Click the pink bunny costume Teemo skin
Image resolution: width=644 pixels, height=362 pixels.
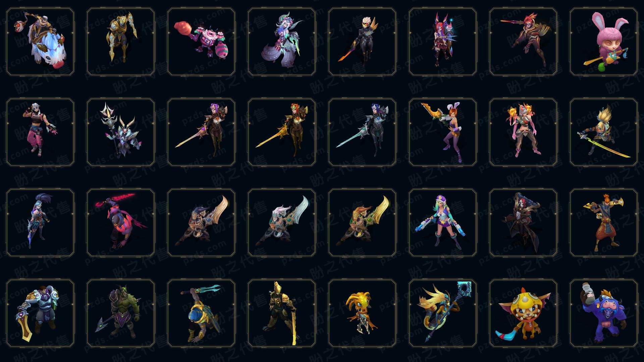tap(604, 42)
